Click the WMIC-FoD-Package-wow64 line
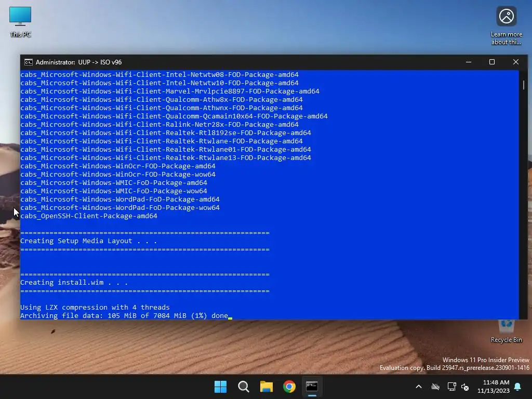This screenshot has width=532, height=399. (114, 191)
